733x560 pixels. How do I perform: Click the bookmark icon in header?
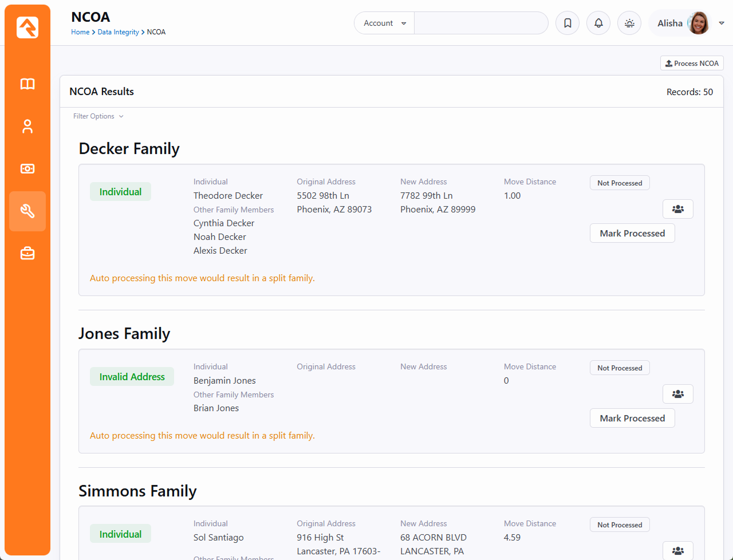[x=568, y=23]
